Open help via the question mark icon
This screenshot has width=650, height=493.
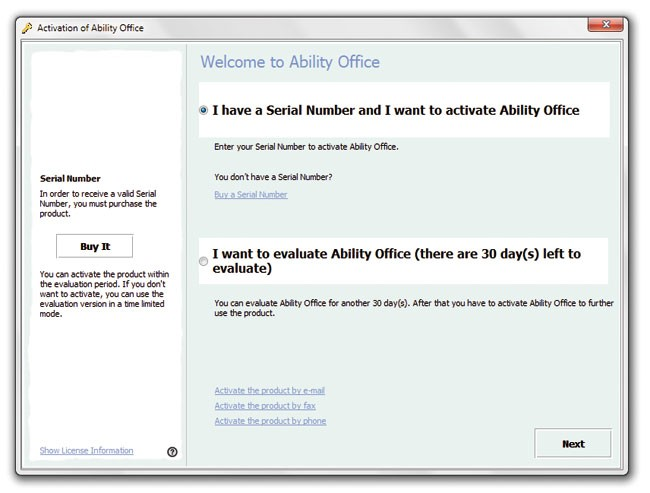172,452
